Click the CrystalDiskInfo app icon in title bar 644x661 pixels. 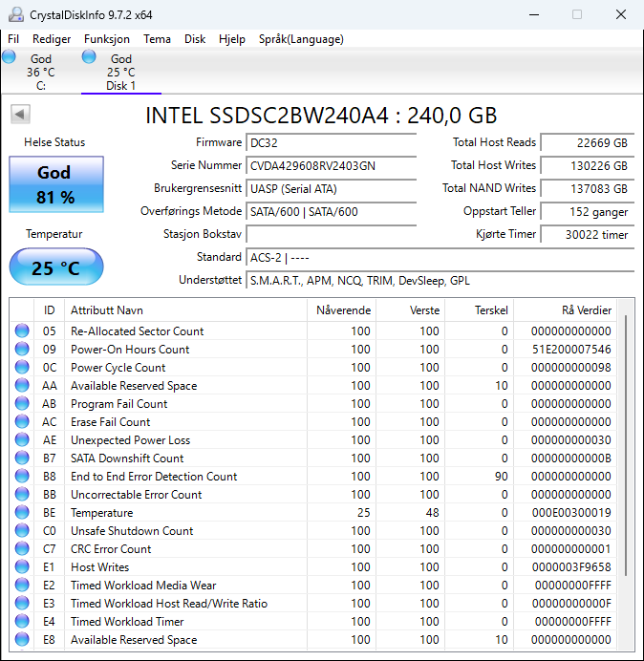(16, 14)
